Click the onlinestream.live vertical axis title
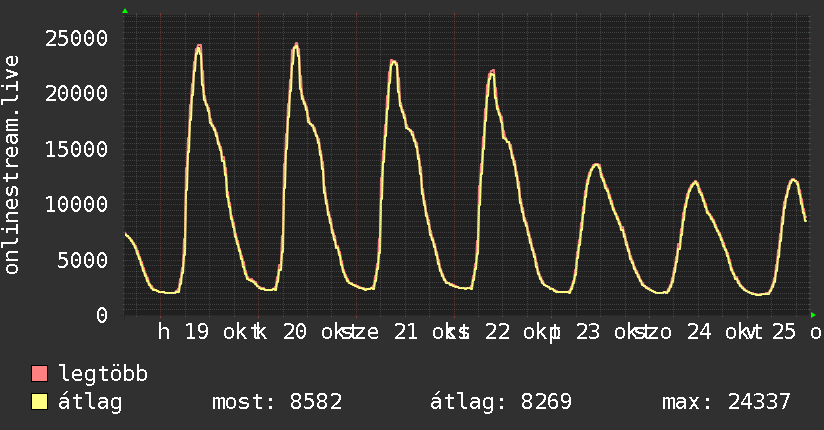This screenshot has height=430, width=824. (11, 165)
